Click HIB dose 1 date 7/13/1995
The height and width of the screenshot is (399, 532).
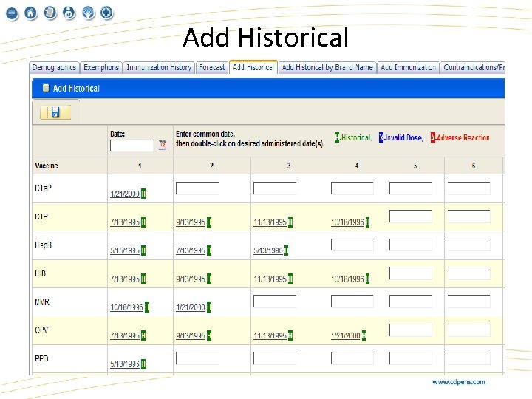tap(125, 279)
